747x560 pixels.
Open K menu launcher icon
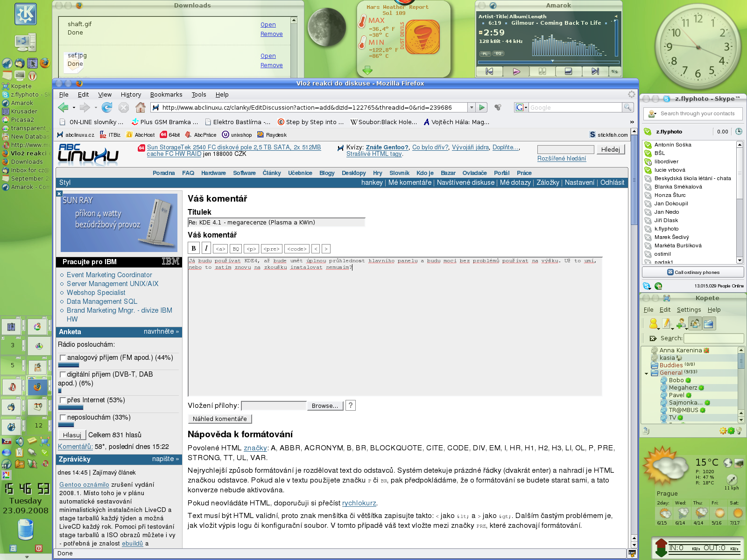(26, 14)
